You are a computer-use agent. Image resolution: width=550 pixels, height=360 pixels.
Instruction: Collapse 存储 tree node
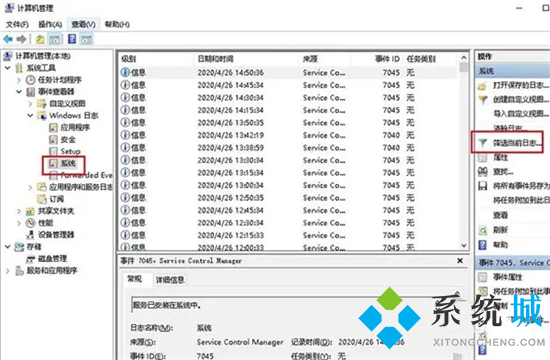pos(8,247)
